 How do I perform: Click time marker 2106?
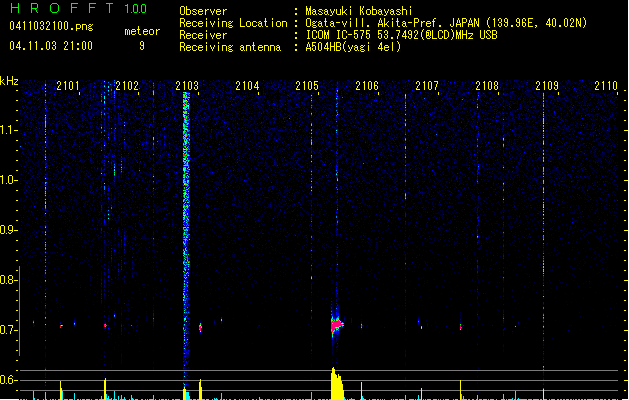click(367, 85)
